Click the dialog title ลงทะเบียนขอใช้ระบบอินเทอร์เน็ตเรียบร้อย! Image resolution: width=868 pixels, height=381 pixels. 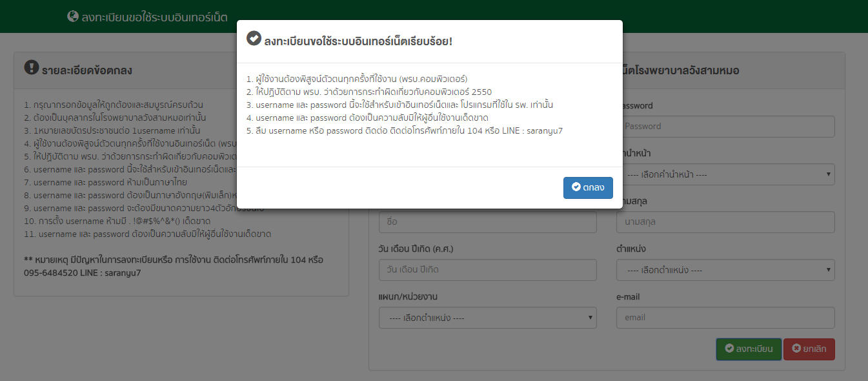point(358,41)
